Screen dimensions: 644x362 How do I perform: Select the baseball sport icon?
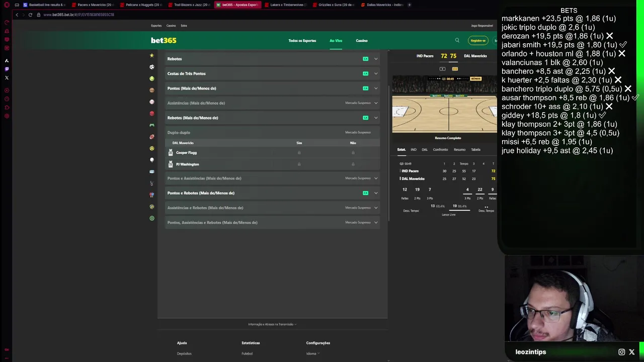click(x=152, y=102)
